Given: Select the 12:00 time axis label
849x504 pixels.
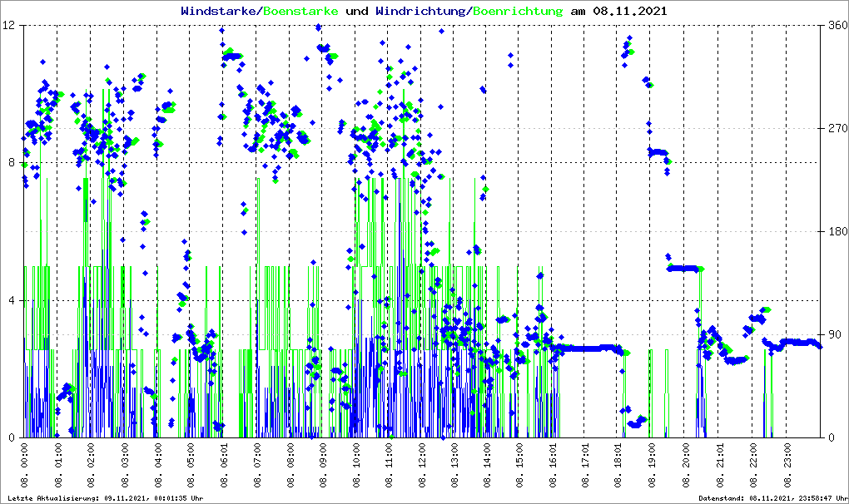Looking at the screenshot, I should pos(421,466).
